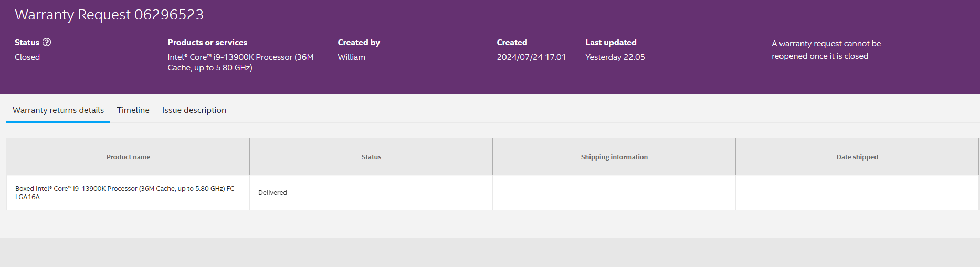Click the Warranty Request 06296523 heading
980x267 pixels.
click(109, 15)
